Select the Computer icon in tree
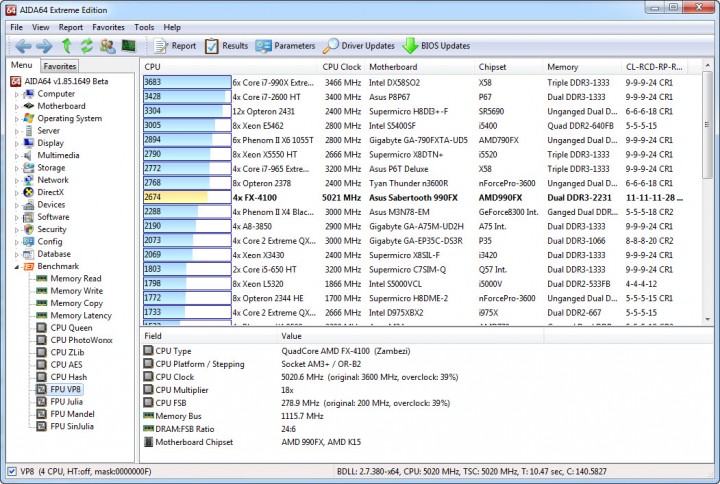Viewport: 720px width, 484px height. tap(28, 94)
